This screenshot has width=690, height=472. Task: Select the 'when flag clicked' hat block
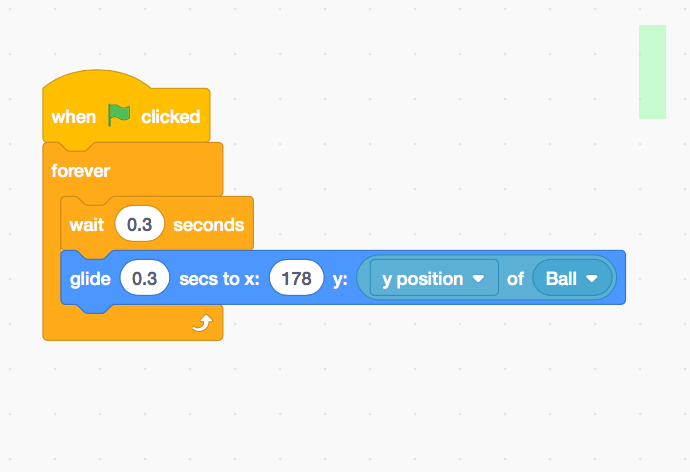(70, 117)
